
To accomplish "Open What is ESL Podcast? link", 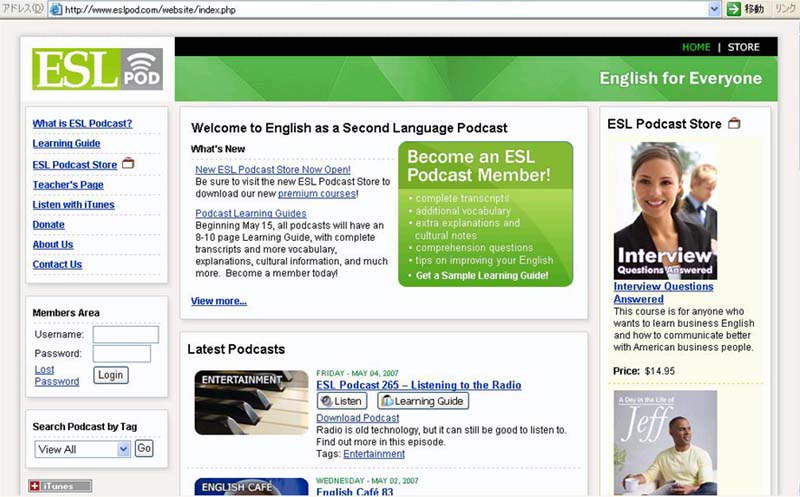I will 82,123.
